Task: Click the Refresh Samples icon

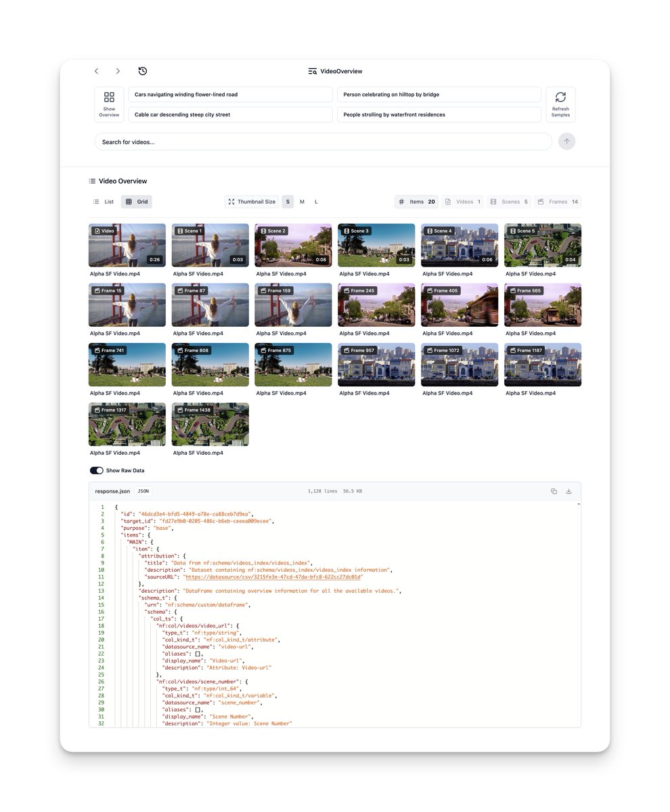Action: coord(560,97)
